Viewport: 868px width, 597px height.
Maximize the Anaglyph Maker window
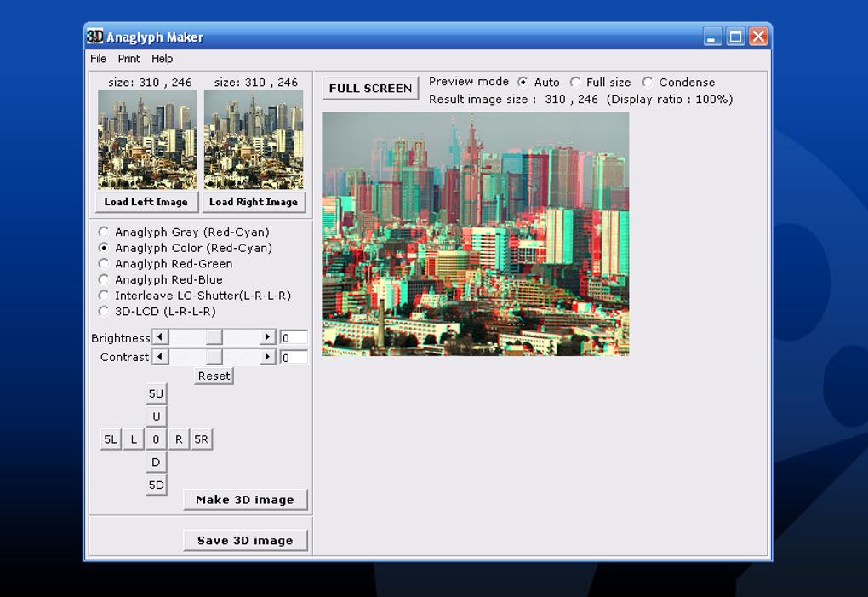[x=735, y=37]
